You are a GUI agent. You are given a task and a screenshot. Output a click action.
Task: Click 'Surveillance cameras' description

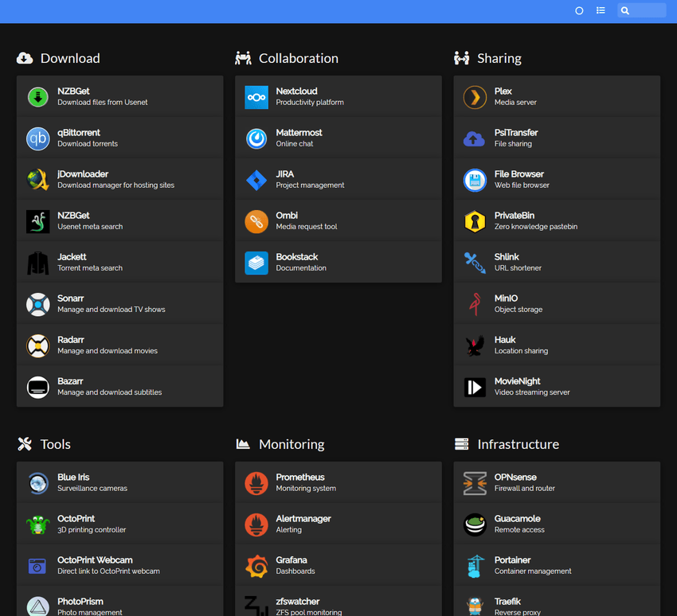coord(92,489)
